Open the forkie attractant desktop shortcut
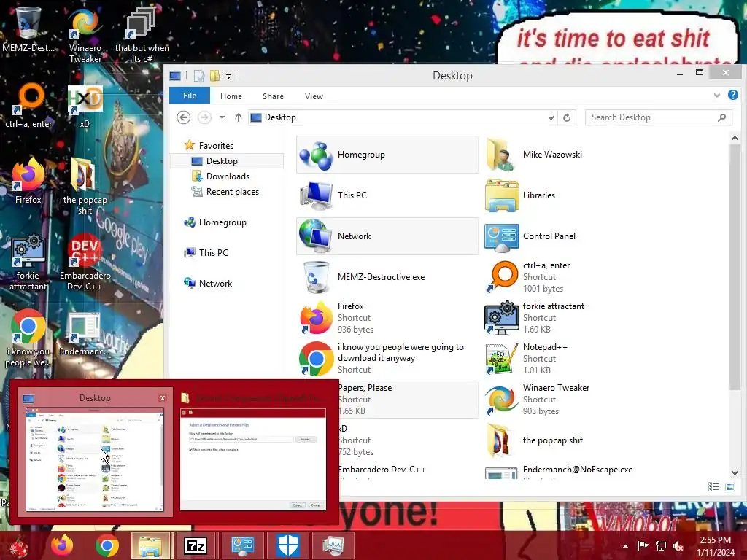747x560 pixels. [28, 262]
